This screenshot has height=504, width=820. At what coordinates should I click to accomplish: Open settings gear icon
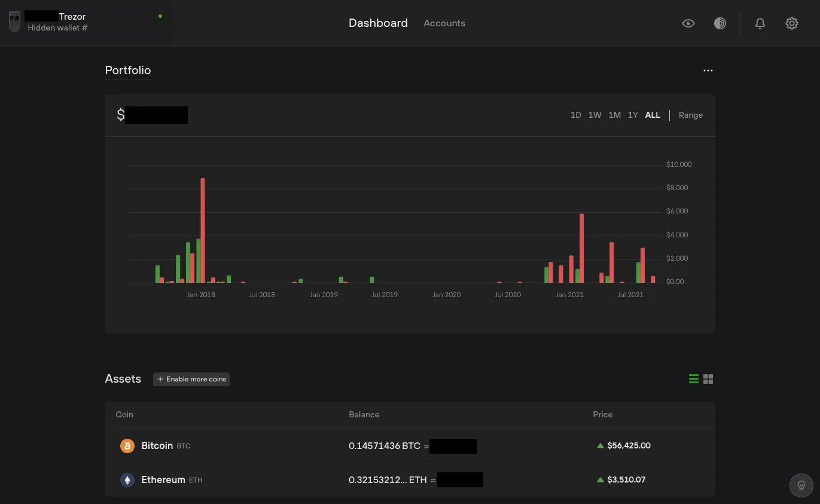[x=792, y=23]
